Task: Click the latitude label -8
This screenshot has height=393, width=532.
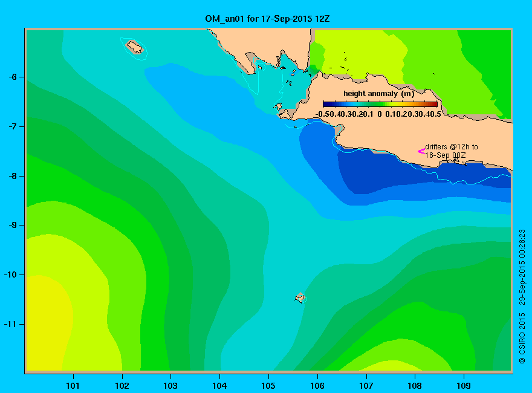Action: [13, 176]
